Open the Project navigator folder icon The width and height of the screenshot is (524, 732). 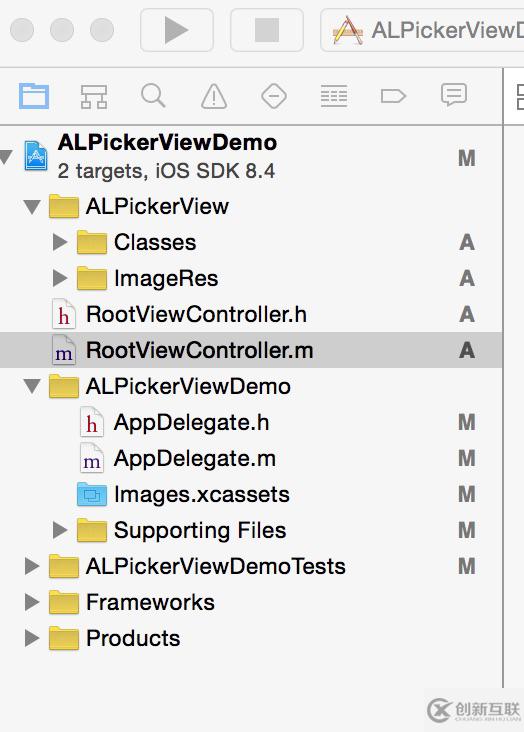tap(34, 96)
